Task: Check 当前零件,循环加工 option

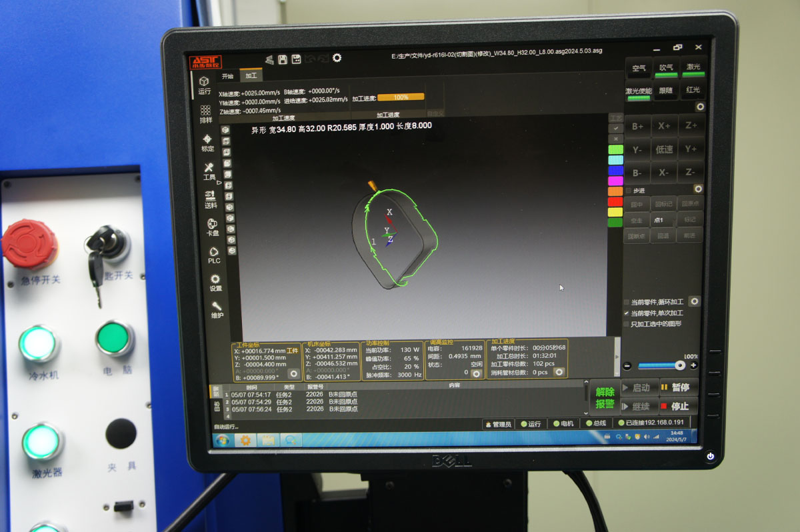Action: [626, 302]
